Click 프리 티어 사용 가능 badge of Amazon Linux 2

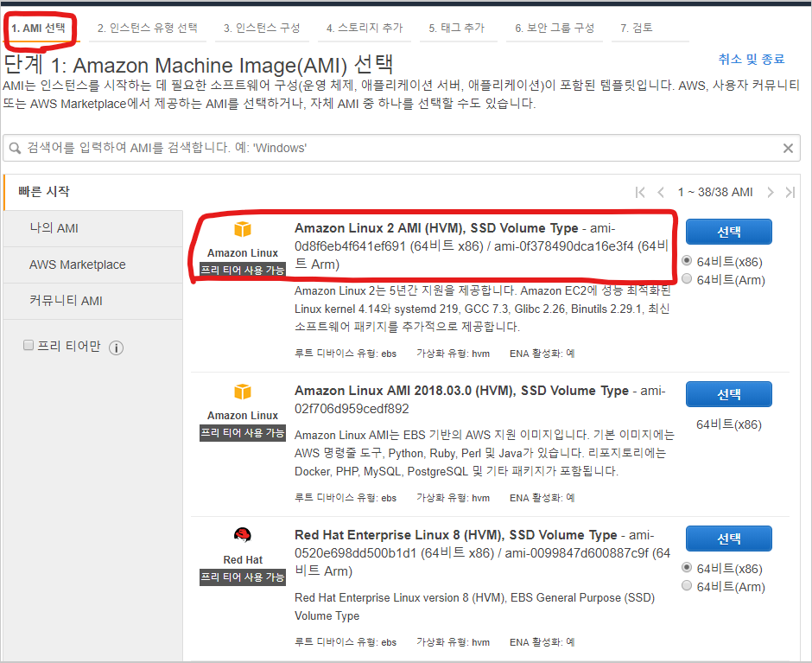tap(243, 270)
